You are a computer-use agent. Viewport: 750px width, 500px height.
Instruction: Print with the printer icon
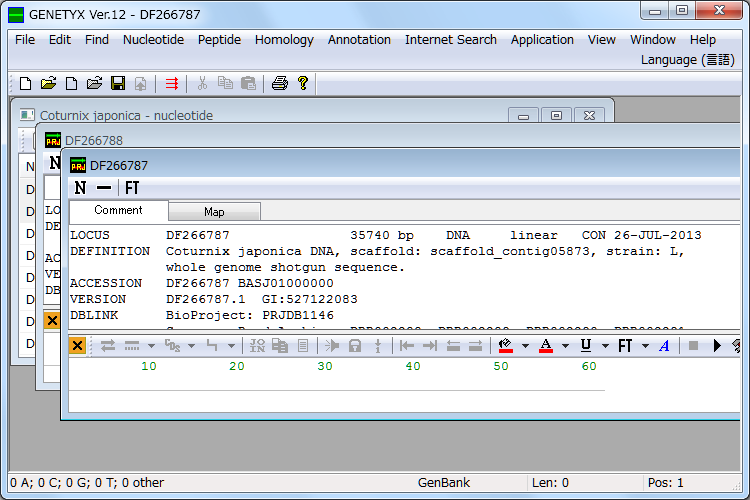click(x=280, y=84)
